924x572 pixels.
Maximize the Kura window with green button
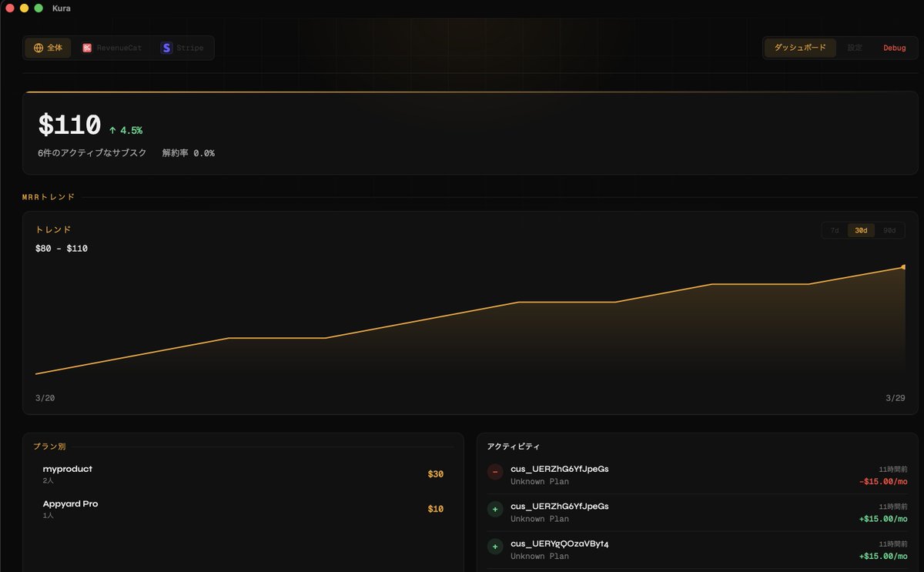pos(38,8)
